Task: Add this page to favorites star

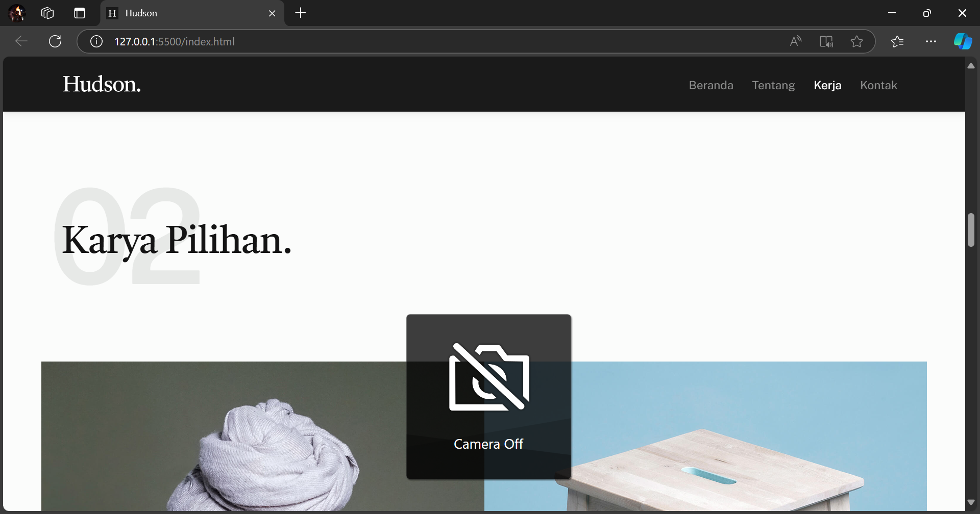Action: click(x=856, y=41)
